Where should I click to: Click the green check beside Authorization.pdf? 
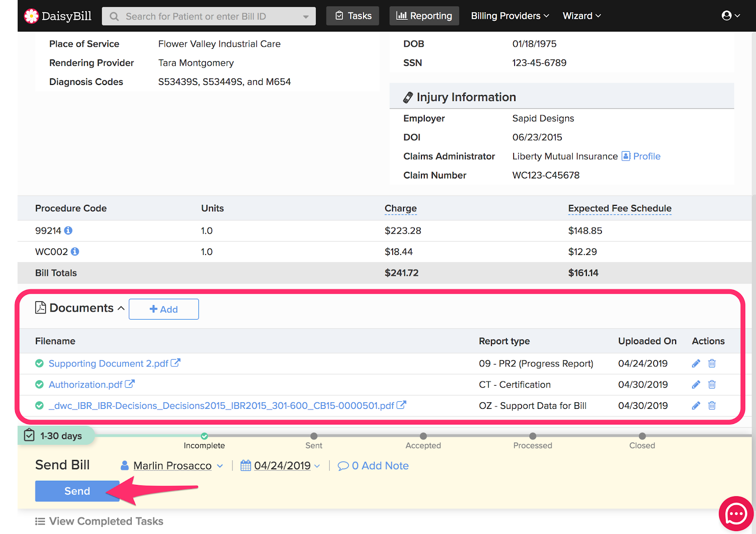click(x=40, y=385)
